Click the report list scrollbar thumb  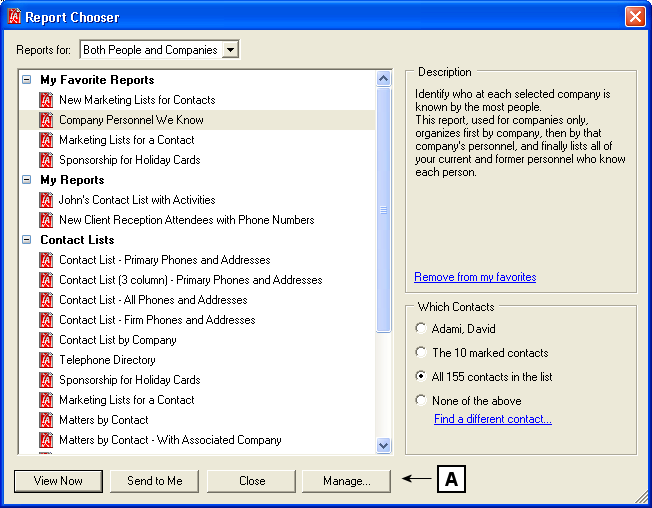pyautogui.click(x=383, y=210)
